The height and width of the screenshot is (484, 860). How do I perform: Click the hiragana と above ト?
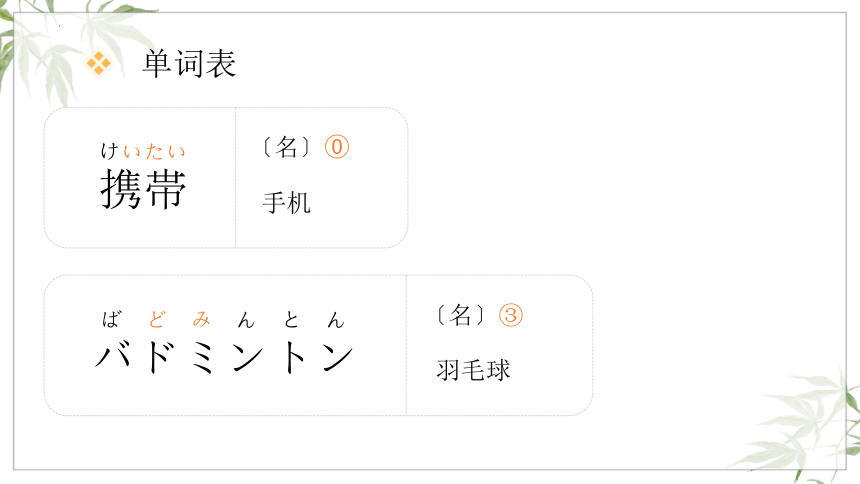point(291,319)
